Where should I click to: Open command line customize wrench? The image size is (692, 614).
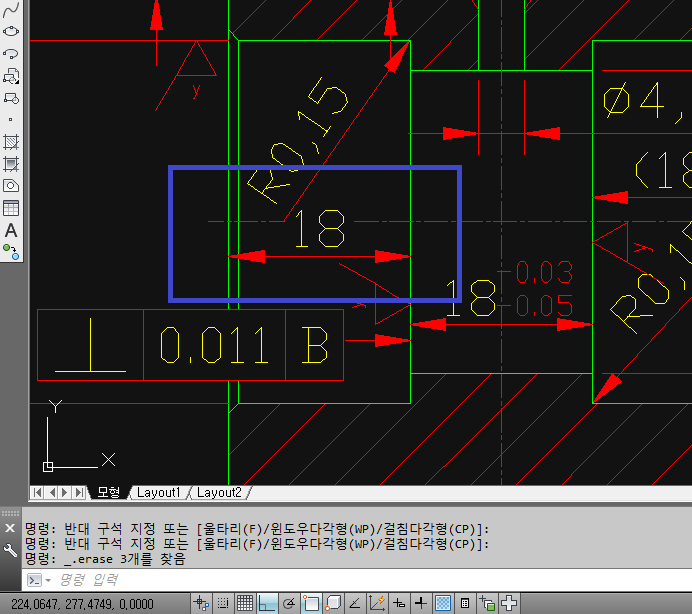[x=10, y=550]
